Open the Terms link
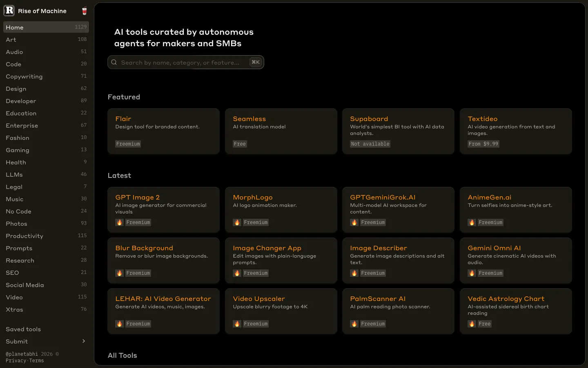 point(36,361)
